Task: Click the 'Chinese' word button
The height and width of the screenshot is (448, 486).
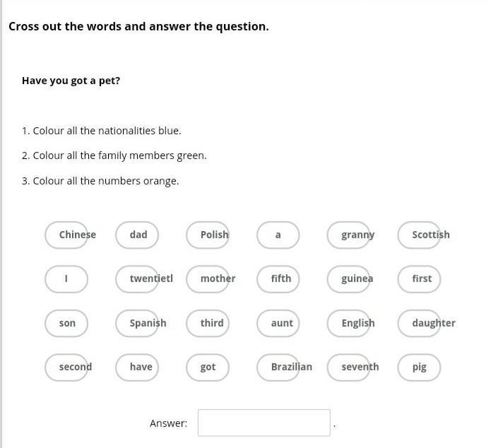Action: [67, 235]
